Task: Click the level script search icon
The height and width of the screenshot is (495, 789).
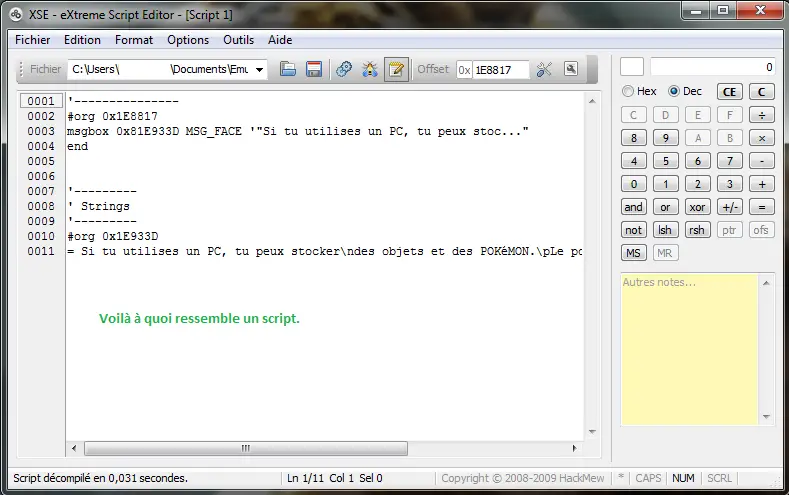Action: point(571,69)
